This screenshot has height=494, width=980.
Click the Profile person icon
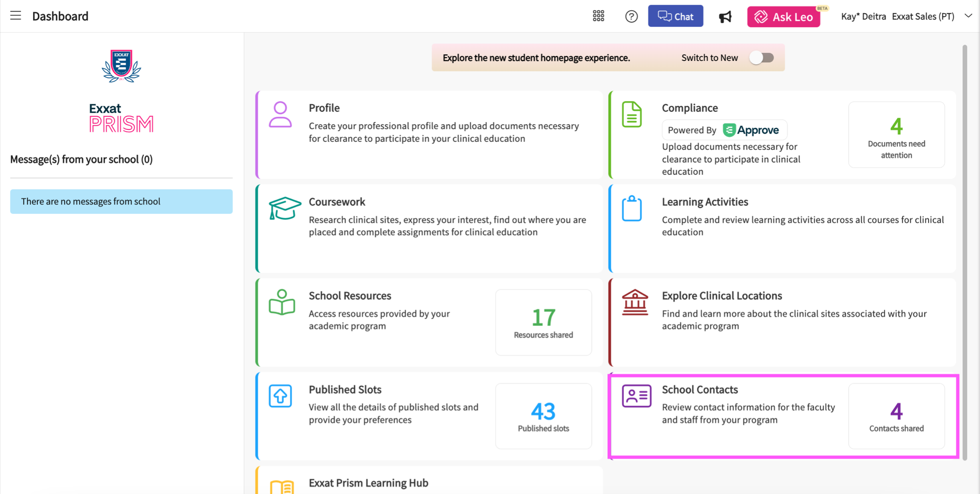click(280, 114)
